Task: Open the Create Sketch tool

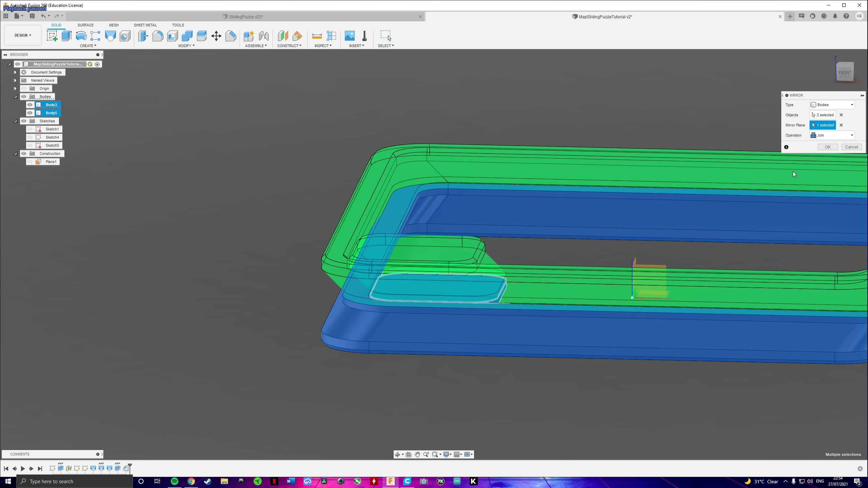Action: (x=52, y=35)
